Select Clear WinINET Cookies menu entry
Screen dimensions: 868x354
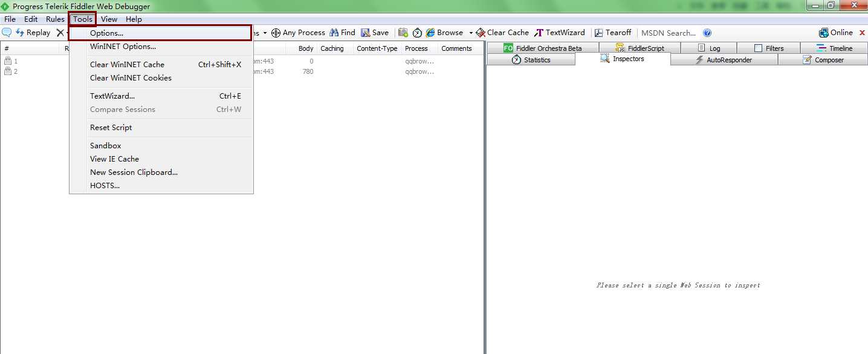click(x=161, y=78)
